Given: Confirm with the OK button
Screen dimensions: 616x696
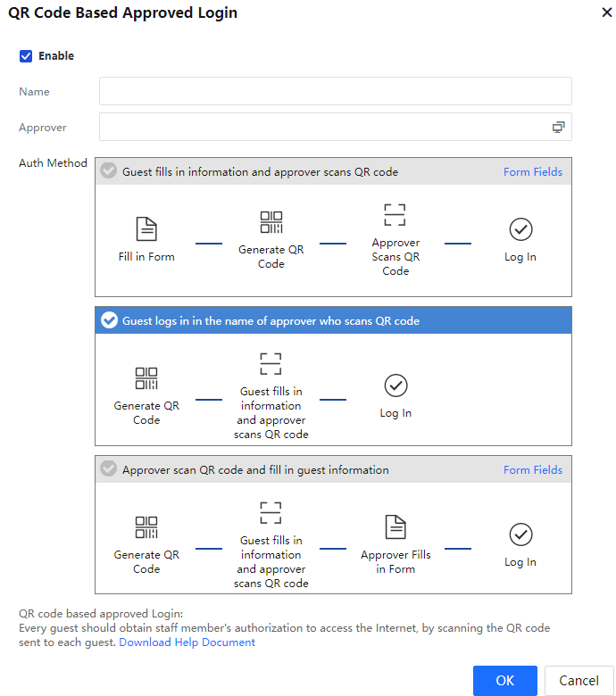Looking at the screenshot, I should click(x=504, y=681).
